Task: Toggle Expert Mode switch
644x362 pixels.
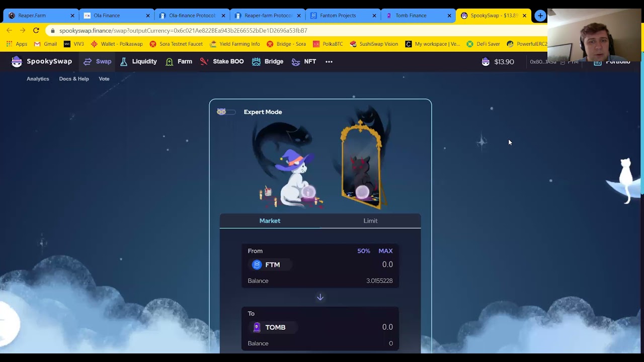Action: click(226, 112)
